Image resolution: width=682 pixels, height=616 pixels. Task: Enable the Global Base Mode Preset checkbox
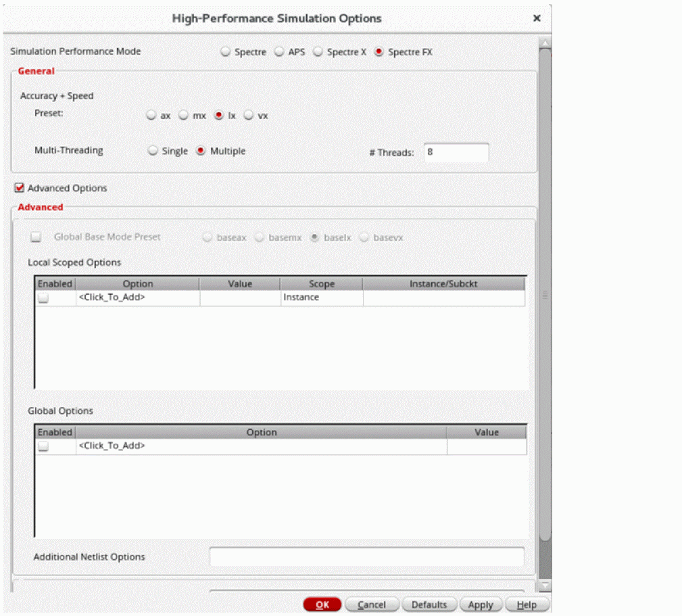[x=36, y=237]
